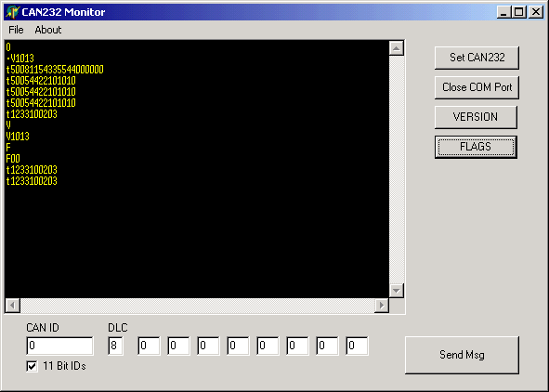
Task: Uncheck the 11 Bit IDs checkbox
Action: point(32,366)
